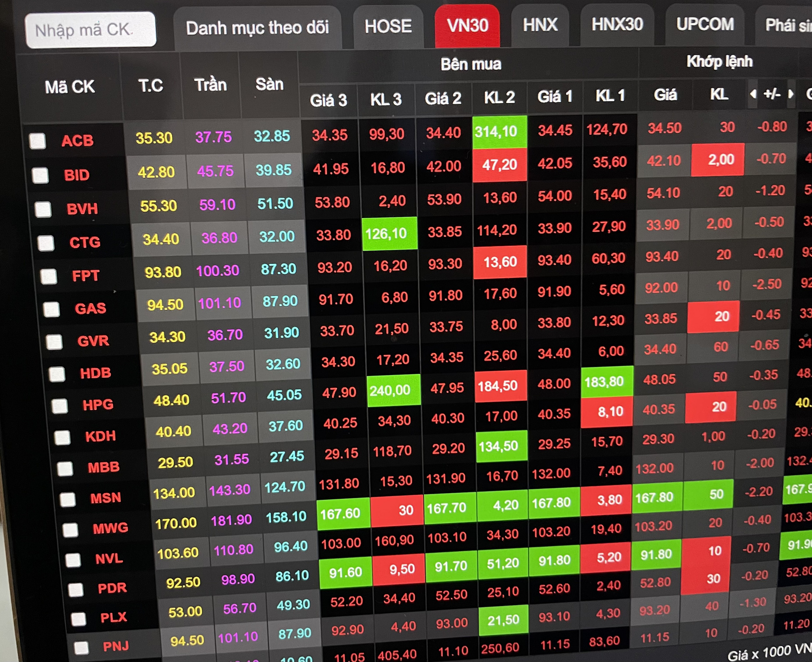
Task: Click the Khớp lệnh group header
Action: click(719, 61)
